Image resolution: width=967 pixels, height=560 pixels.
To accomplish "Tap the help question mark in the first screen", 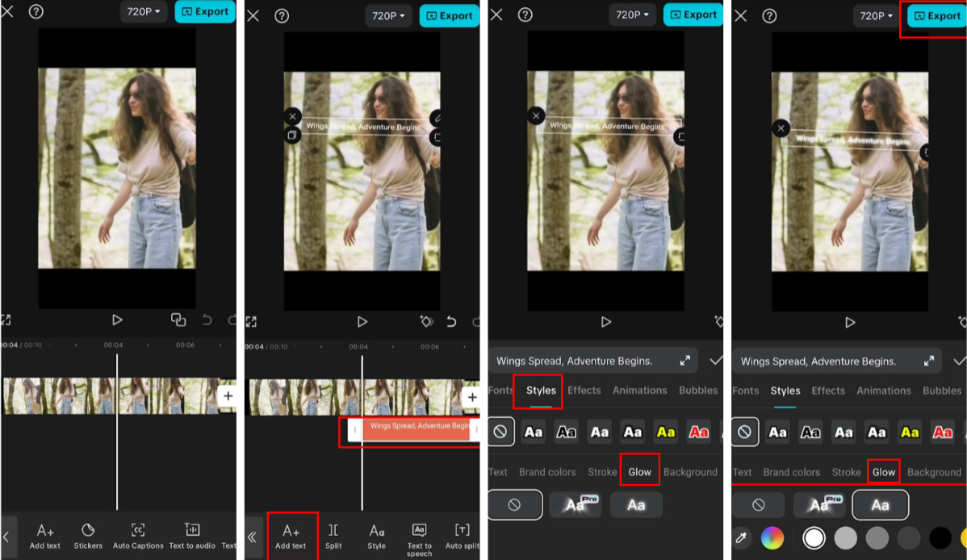I will coord(36,11).
